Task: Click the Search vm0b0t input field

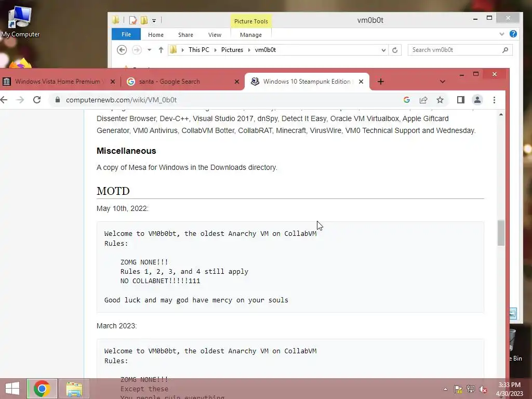Action: 460,50
